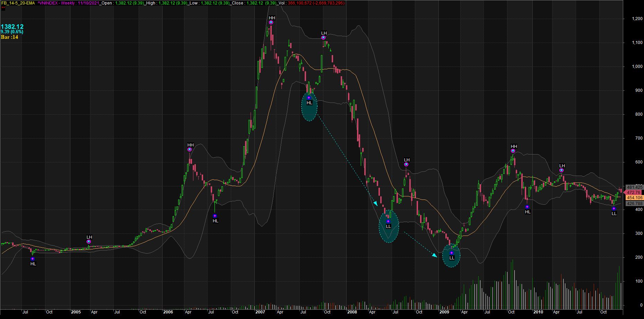The image size is (644, 319).
Task: Click the 2008 year label on the time axis
Action: pyautogui.click(x=352, y=312)
